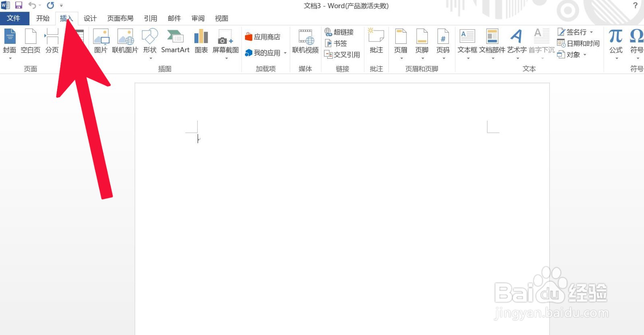Insert online pictures with 联机图片

click(125, 41)
